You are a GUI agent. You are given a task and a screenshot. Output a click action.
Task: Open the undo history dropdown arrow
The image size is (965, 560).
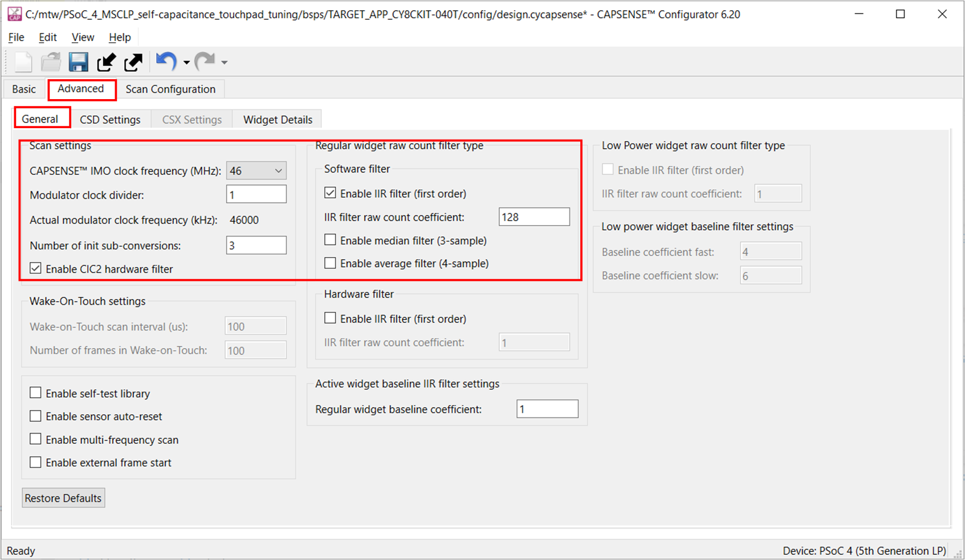[x=186, y=62]
